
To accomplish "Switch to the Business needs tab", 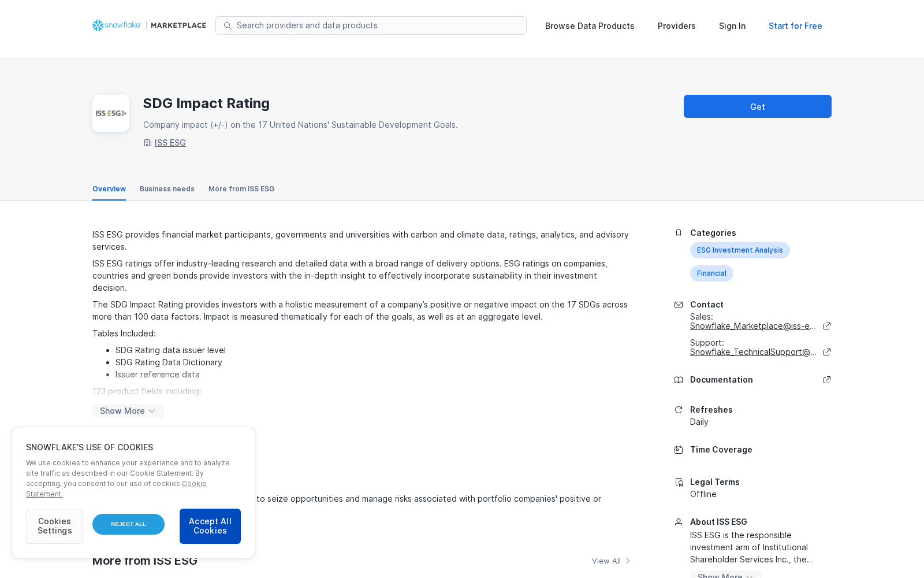I will (167, 189).
